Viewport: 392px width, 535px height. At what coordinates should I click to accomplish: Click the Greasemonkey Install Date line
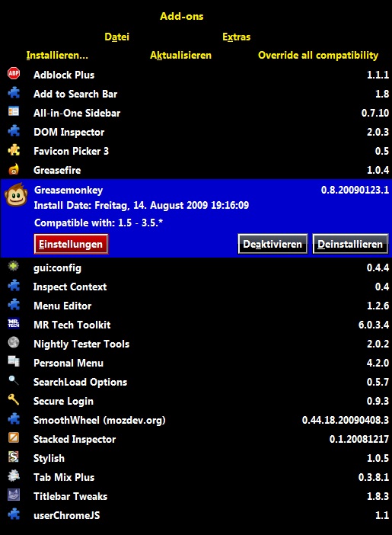click(142, 206)
